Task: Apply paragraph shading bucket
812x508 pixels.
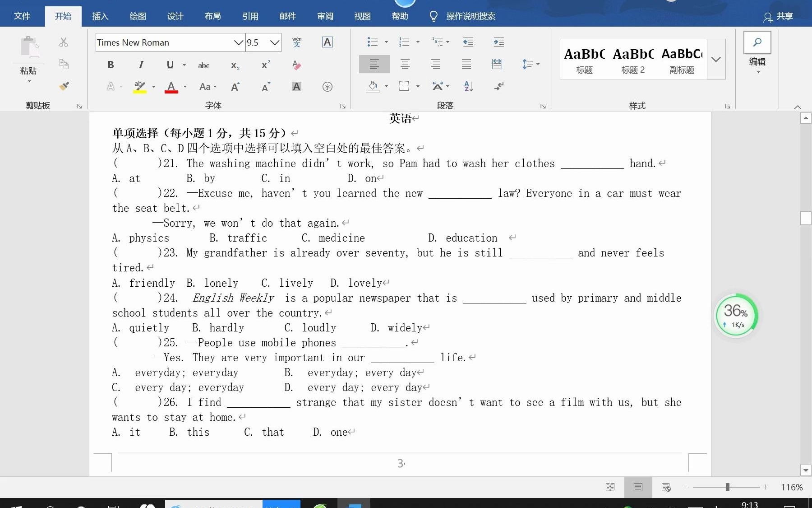Action: (373, 86)
